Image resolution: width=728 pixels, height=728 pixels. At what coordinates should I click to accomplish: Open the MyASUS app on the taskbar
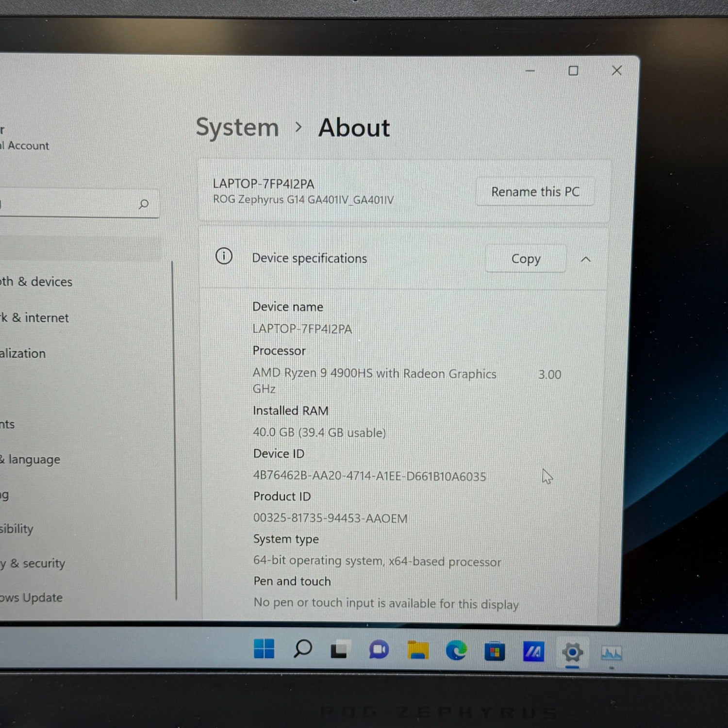tap(533, 652)
